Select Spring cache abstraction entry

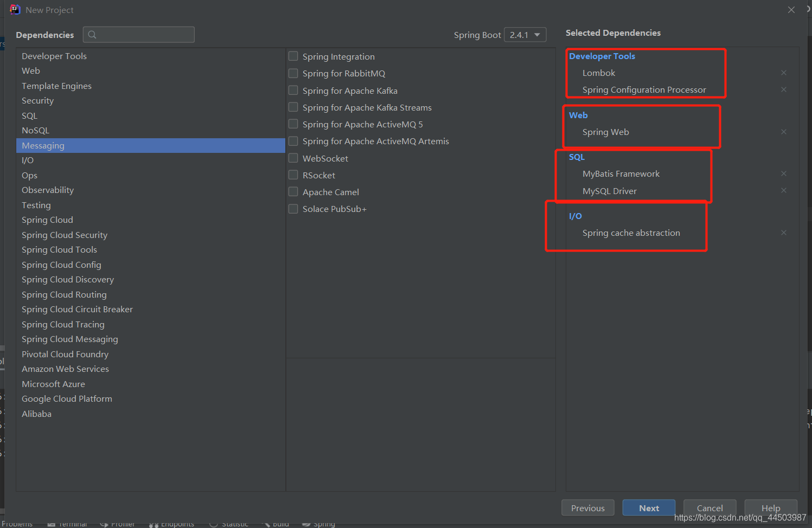tap(631, 233)
